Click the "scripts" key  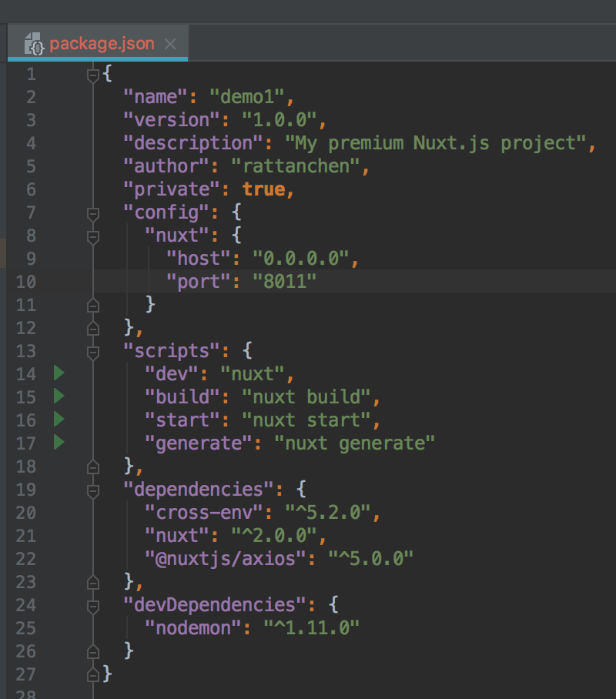pos(172,351)
